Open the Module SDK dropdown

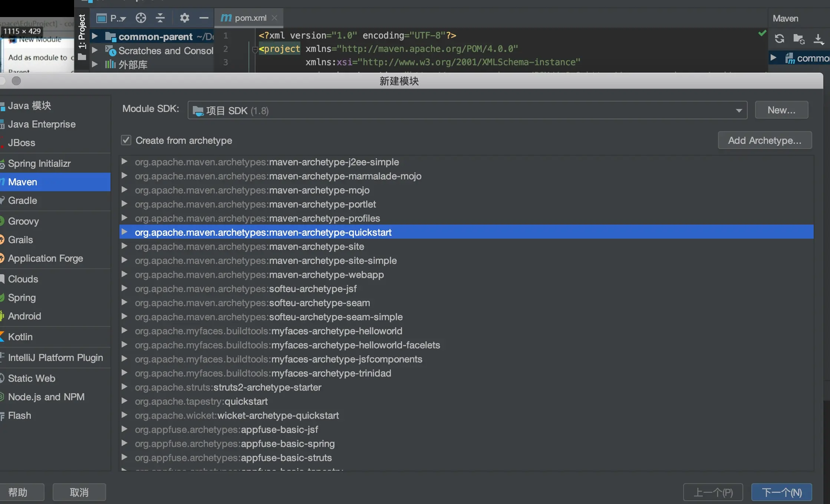[739, 110]
